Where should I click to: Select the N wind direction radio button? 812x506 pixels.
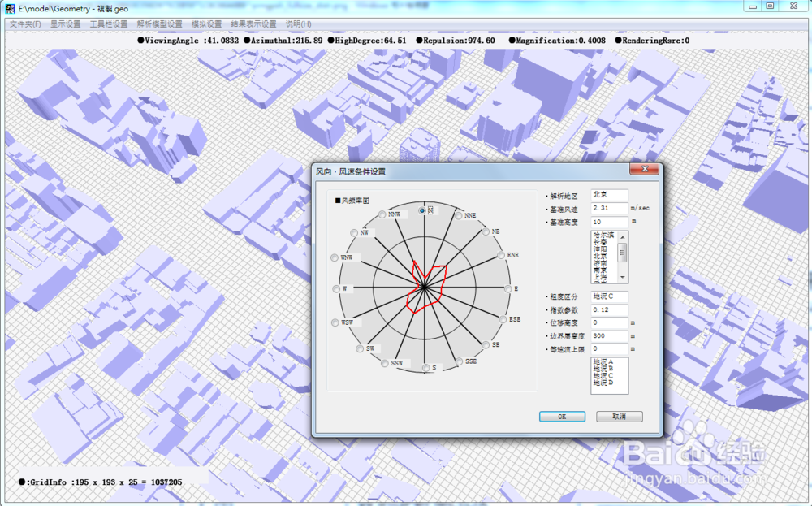422,211
